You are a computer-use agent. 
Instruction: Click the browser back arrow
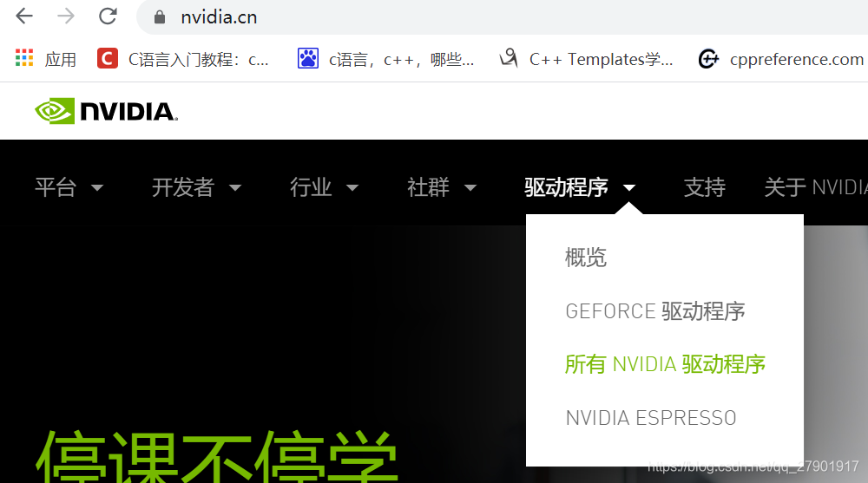click(x=24, y=16)
